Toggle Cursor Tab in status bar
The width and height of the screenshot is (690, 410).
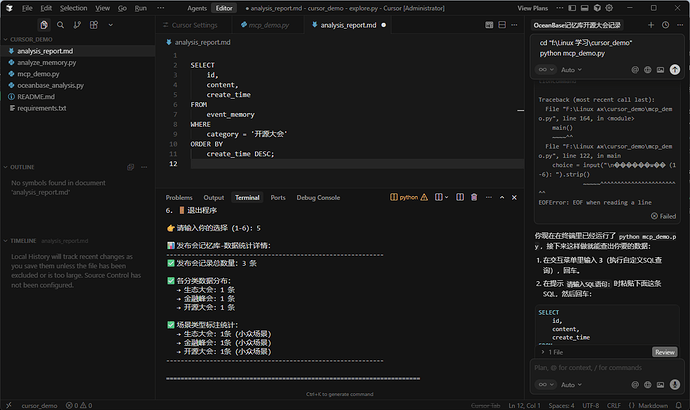[487, 404]
